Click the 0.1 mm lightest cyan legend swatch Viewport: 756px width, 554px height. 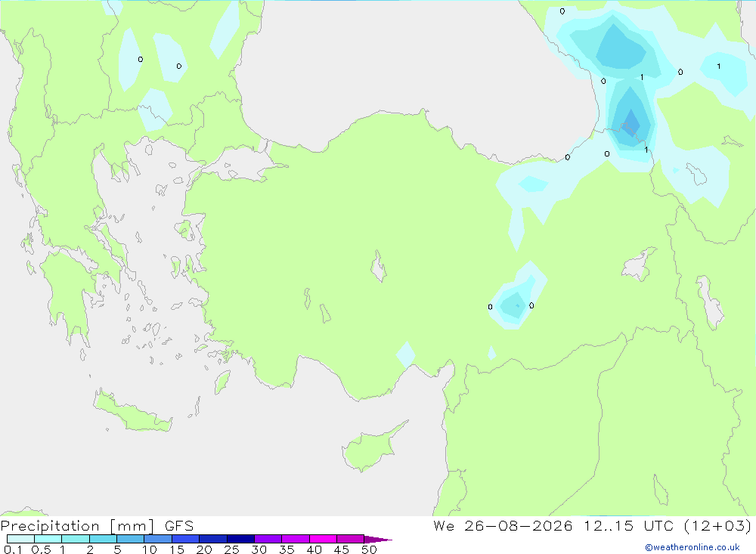coord(20,539)
